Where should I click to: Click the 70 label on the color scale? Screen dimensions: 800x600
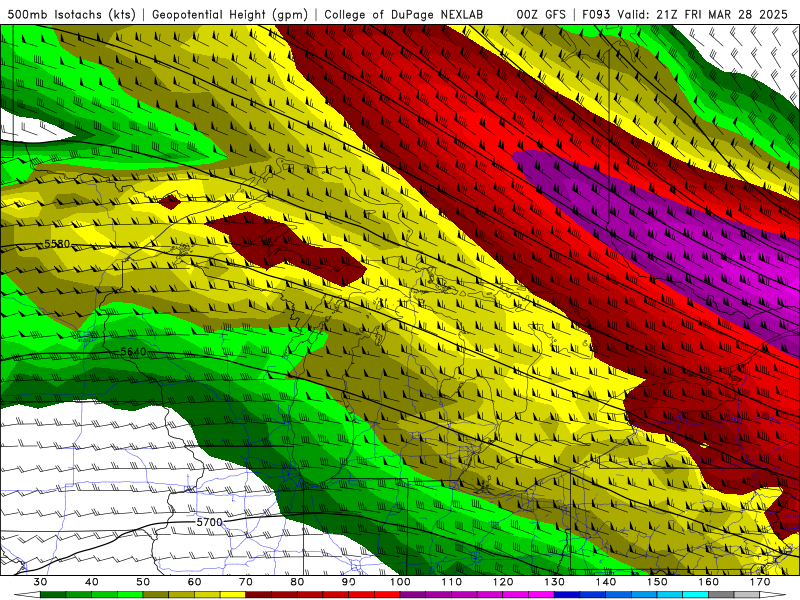[x=246, y=582]
